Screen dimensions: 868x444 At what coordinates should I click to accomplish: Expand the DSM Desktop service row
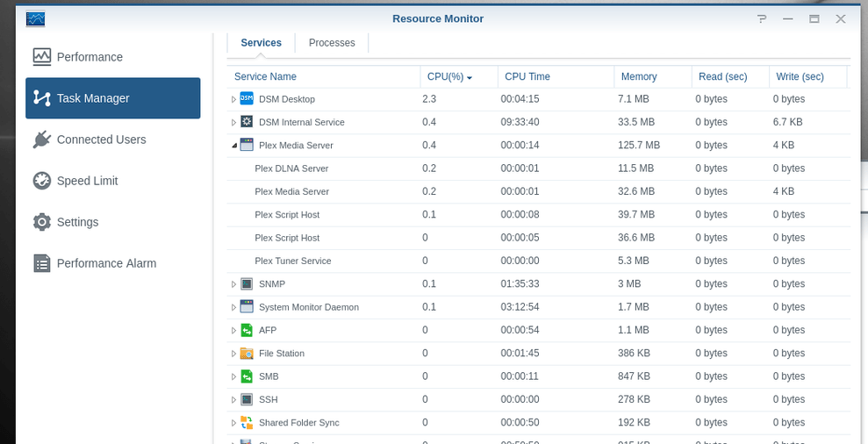[x=233, y=99]
